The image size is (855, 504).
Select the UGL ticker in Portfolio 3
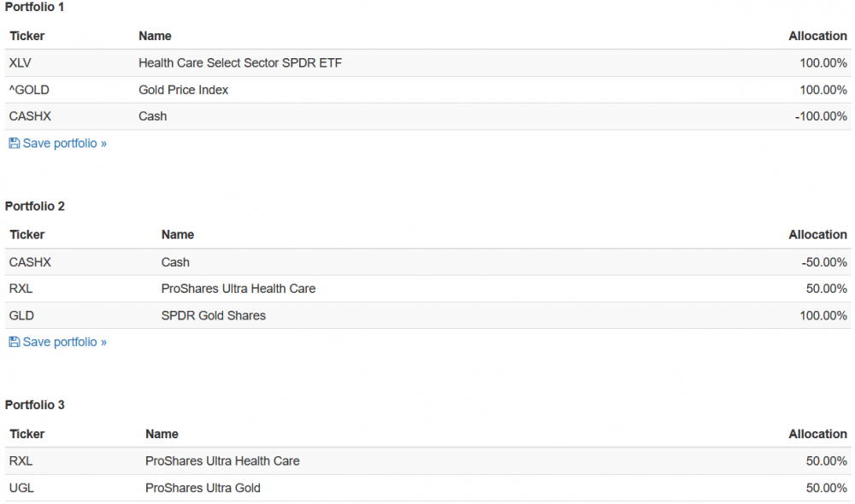tap(21, 488)
